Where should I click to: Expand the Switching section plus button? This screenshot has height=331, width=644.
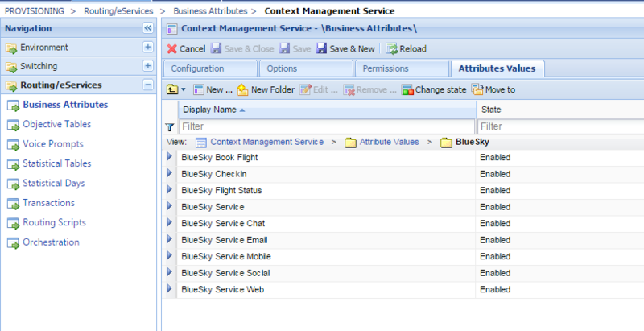point(147,66)
